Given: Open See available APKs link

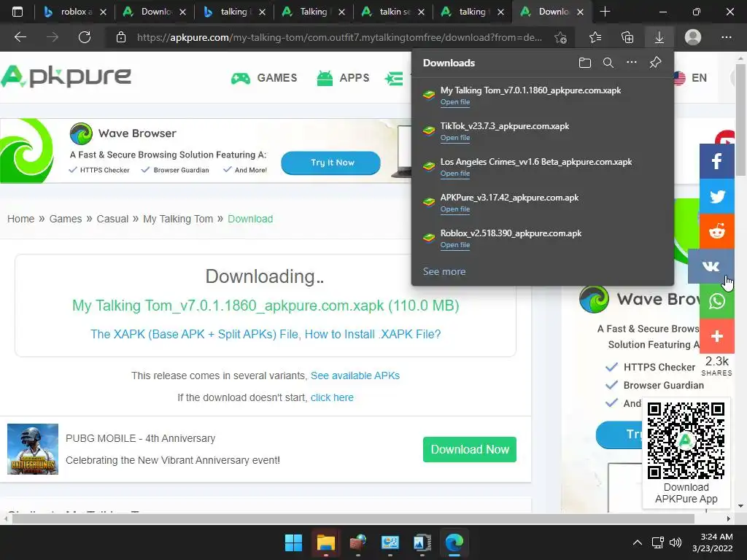Looking at the screenshot, I should tap(355, 376).
